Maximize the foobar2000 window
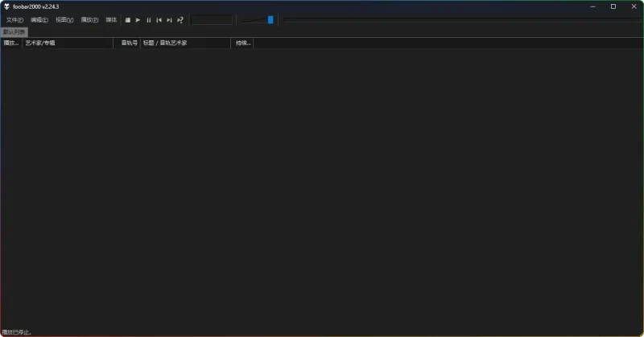Screen dimensions: 644x337 tap(613, 6)
